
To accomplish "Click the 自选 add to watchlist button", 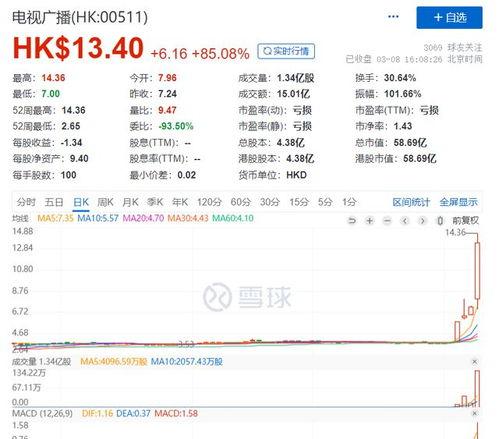I will [x=449, y=17].
